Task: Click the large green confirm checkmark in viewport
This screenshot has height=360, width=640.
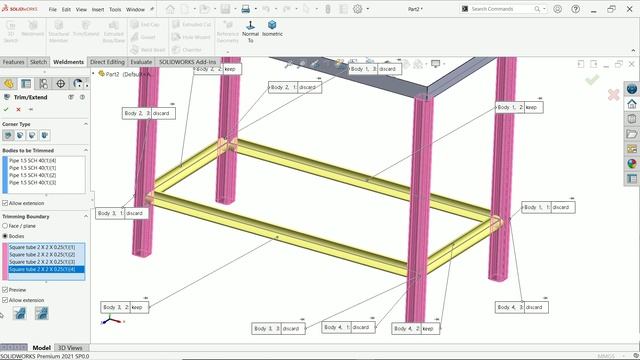Action: click(x=592, y=79)
